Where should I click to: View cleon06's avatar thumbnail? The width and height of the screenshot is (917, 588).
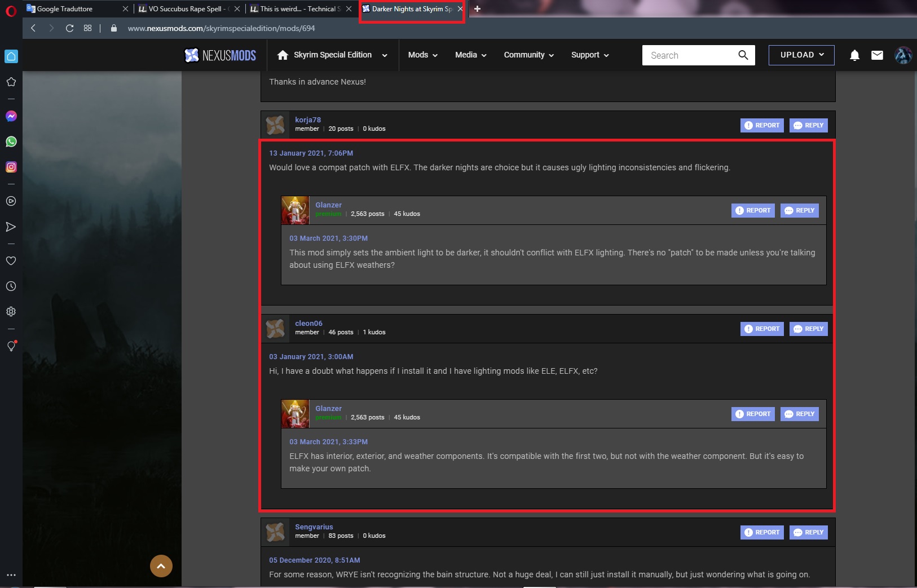(275, 328)
